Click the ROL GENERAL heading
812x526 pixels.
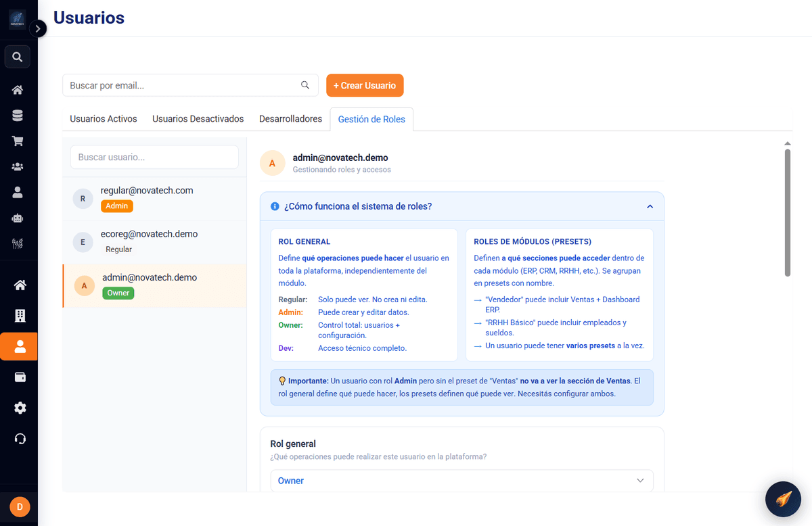pyautogui.click(x=304, y=241)
